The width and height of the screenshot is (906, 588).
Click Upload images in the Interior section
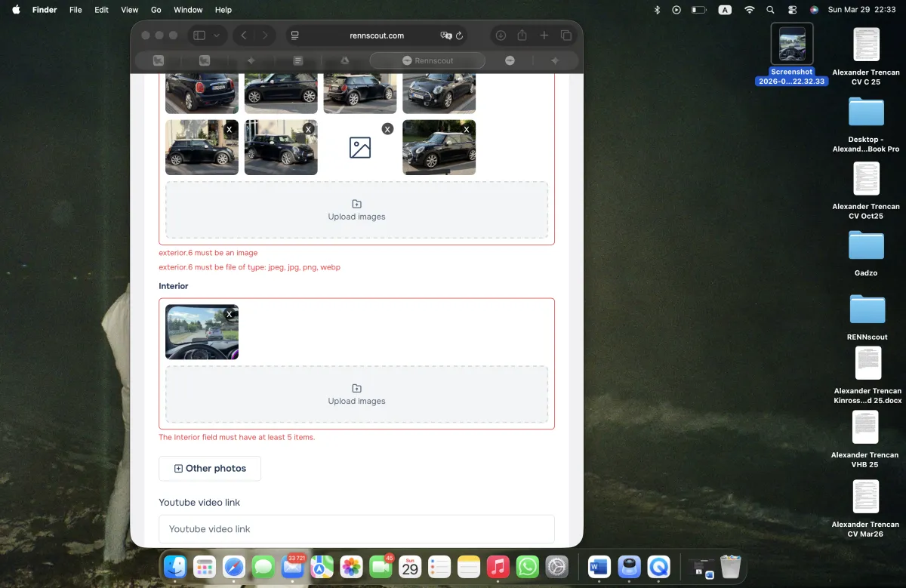pyautogui.click(x=356, y=394)
